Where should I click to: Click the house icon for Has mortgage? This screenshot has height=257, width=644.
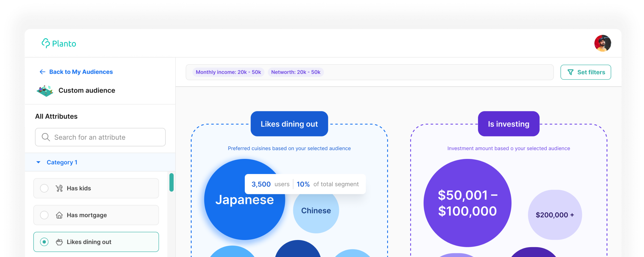[x=59, y=215]
